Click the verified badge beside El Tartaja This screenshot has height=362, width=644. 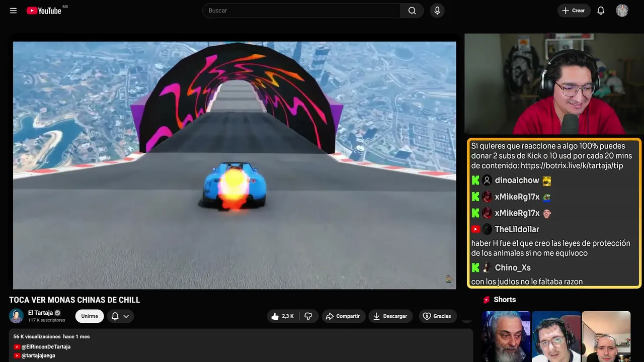(57, 313)
